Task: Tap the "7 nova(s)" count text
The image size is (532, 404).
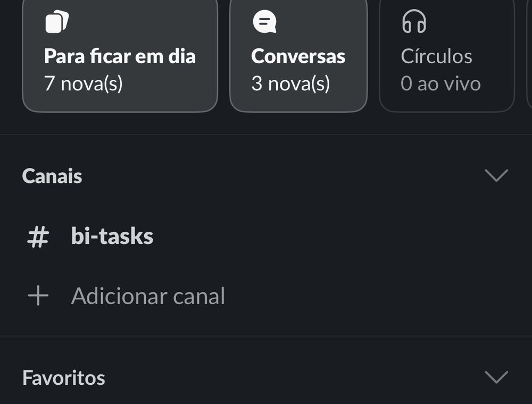Action: 83,83
